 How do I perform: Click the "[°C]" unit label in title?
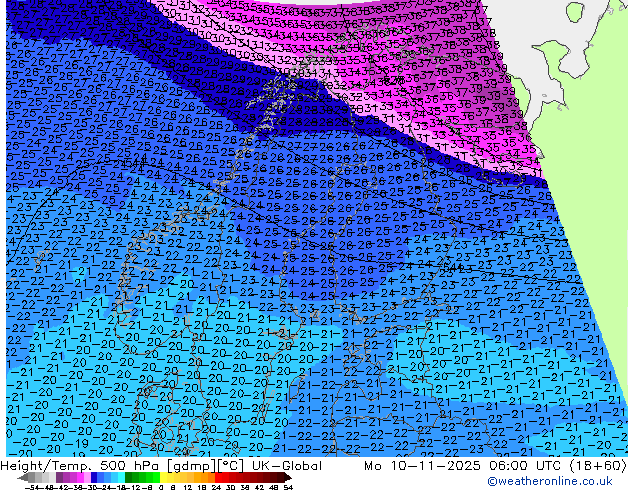[231, 466]
